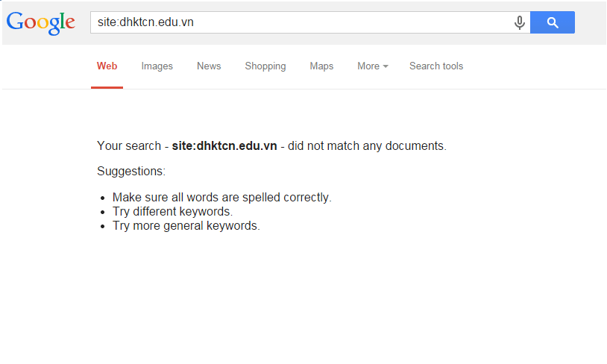Expand the More menu
Viewport: 607px width, 364px height.
point(372,66)
